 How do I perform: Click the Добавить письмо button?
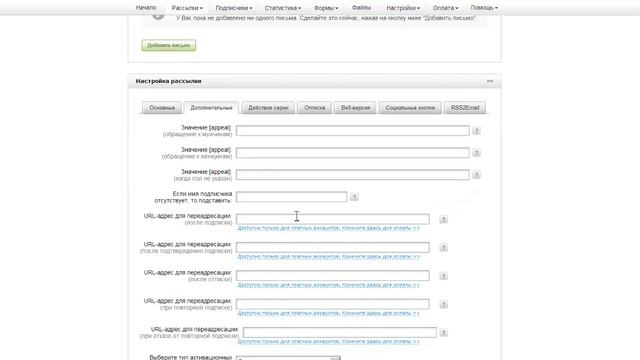point(169,45)
